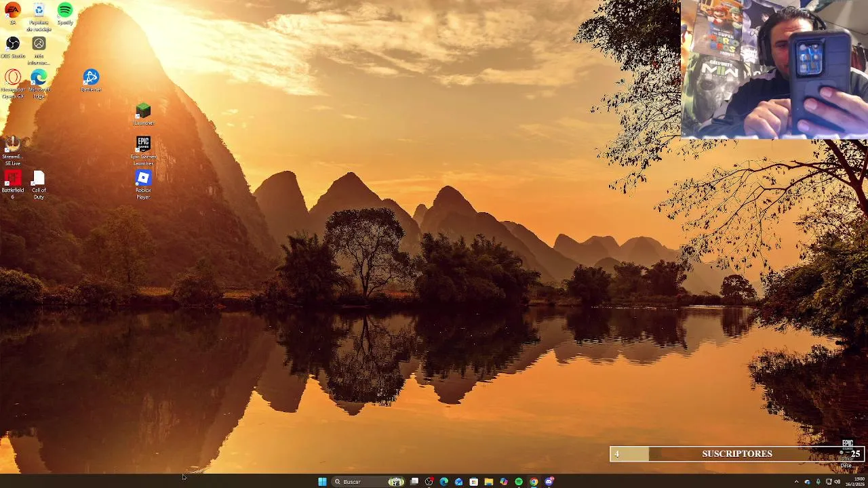The image size is (868, 488).
Task: Click the webcam overlay thumbnail
Action: (x=774, y=70)
